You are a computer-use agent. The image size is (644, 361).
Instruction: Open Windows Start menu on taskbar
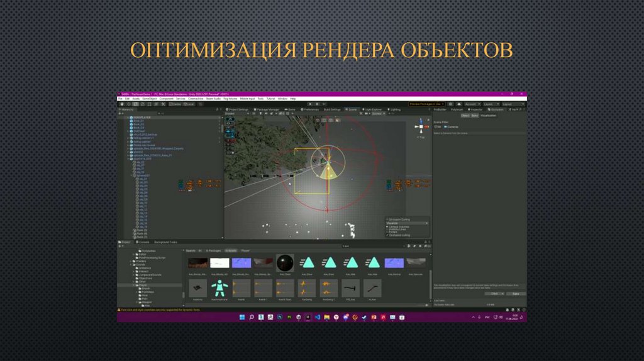pos(242,317)
